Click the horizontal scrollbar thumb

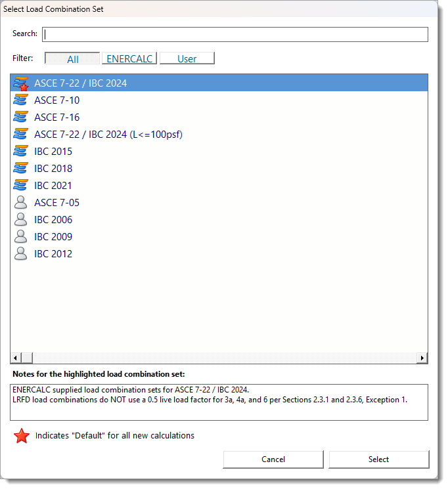(27, 358)
